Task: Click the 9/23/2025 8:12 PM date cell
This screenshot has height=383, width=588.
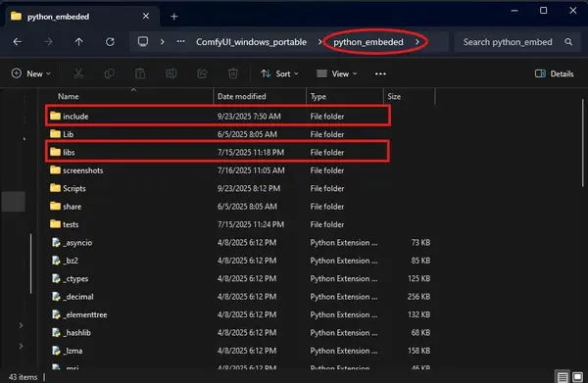Action: (249, 188)
